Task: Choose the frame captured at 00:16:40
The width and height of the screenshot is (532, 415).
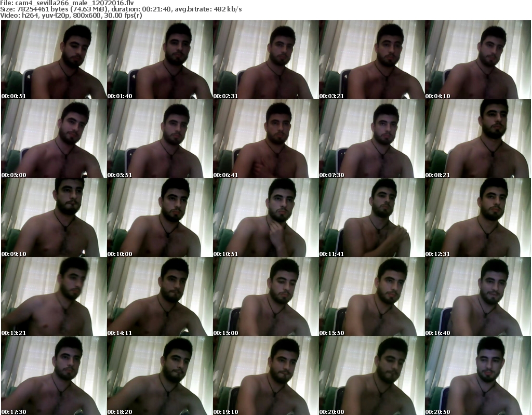Action: point(478,297)
